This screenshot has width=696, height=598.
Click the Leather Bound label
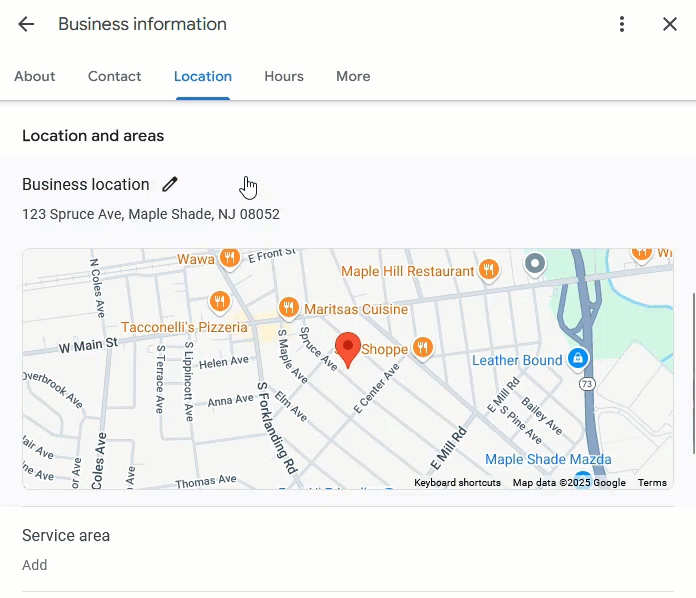coord(517,360)
